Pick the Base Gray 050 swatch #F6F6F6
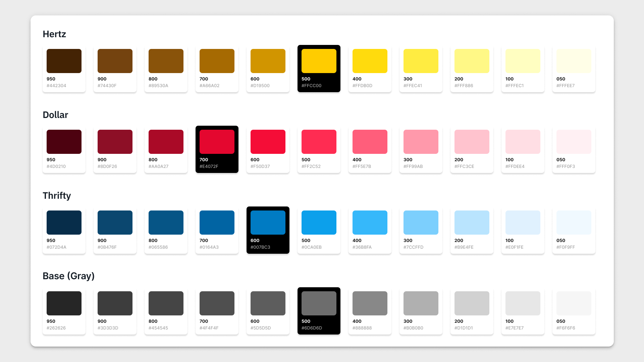Screen dimensions: 644x362 coord(574,303)
